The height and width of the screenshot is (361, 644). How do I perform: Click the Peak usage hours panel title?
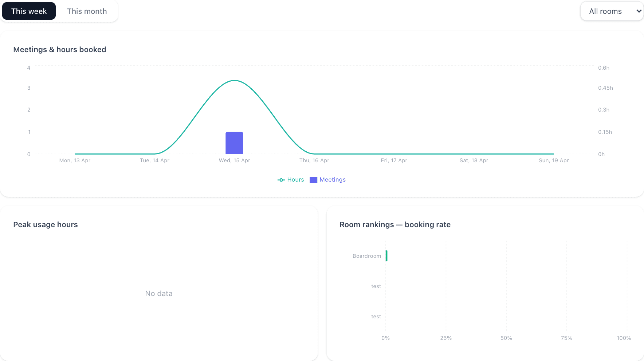click(45, 224)
